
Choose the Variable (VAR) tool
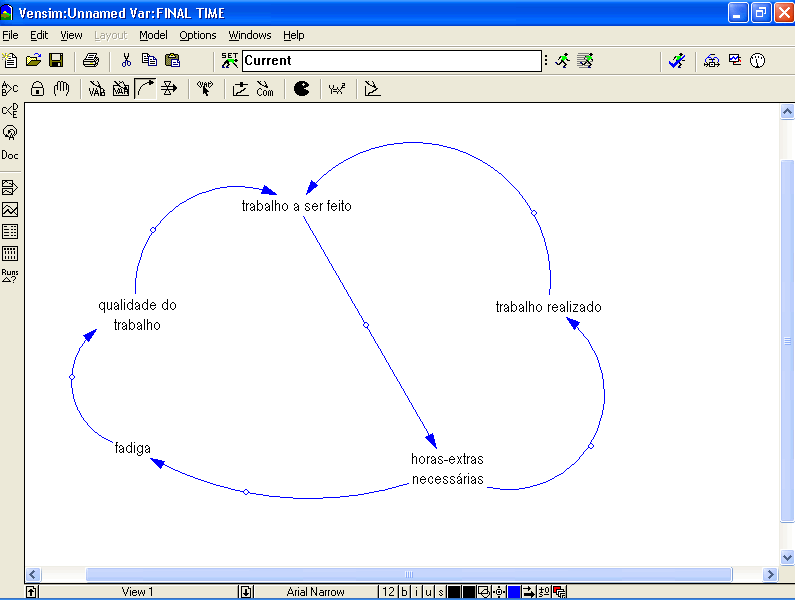click(x=97, y=89)
